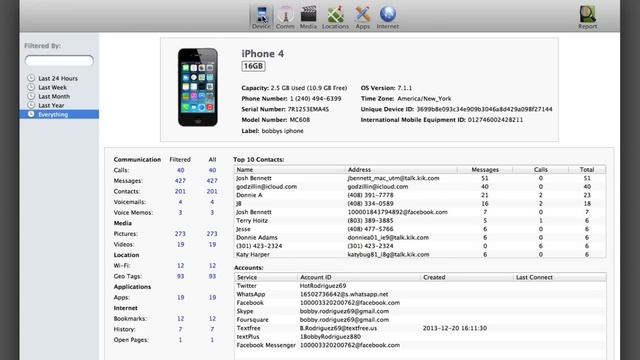Select the Donnie Adams contact row
This screenshot has width=640, height=360.
pos(420,238)
